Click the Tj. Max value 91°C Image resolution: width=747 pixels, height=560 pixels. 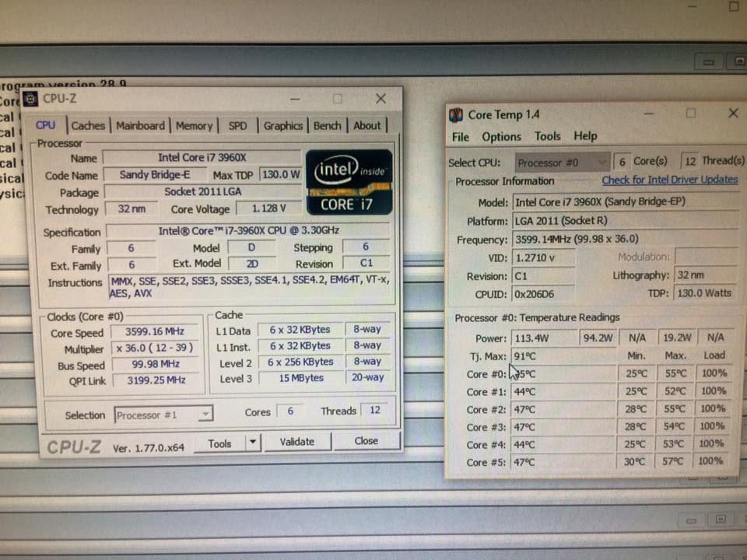point(563,356)
